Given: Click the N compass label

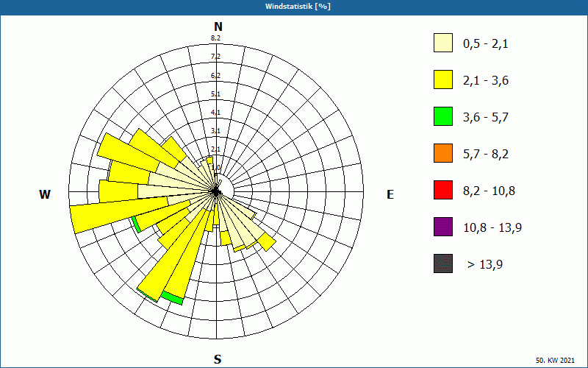Looking at the screenshot, I should (x=218, y=26).
